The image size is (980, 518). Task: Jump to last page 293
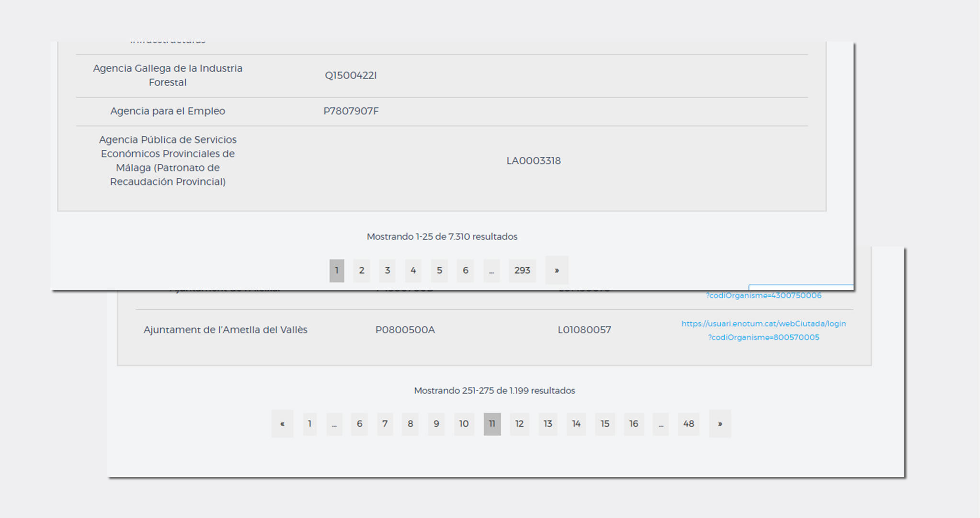(x=522, y=270)
